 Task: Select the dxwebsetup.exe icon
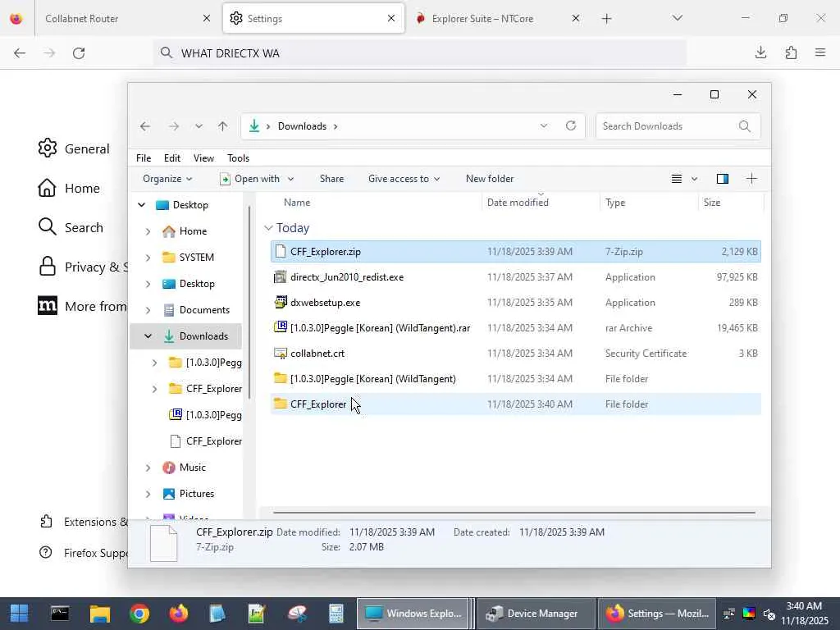pyautogui.click(x=281, y=302)
